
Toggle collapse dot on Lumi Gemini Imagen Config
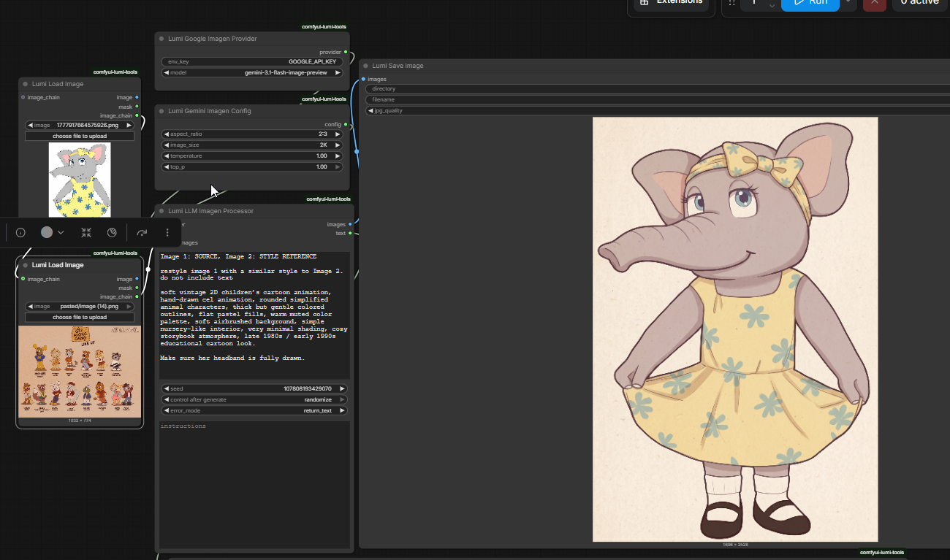point(161,111)
